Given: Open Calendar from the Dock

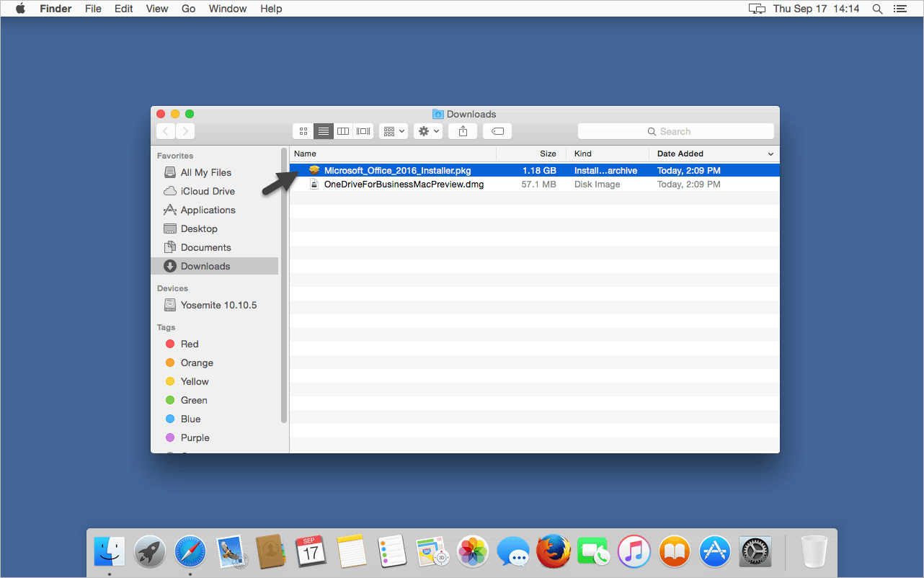Looking at the screenshot, I should 311,553.
